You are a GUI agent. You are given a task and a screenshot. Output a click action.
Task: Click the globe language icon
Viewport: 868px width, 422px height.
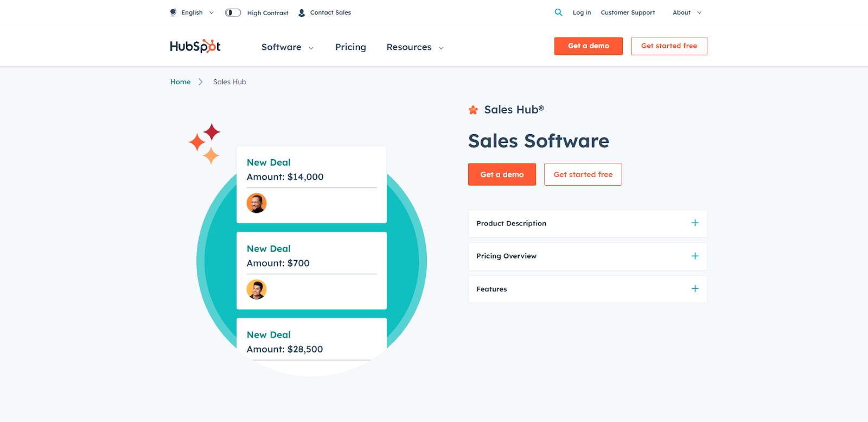pos(173,12)
